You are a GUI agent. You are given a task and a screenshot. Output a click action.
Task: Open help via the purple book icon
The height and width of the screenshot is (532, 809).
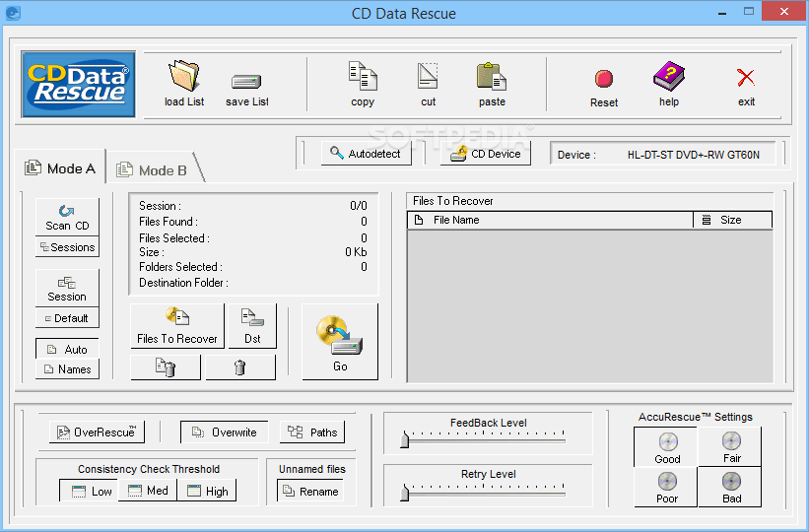click(x=669, y=77)
